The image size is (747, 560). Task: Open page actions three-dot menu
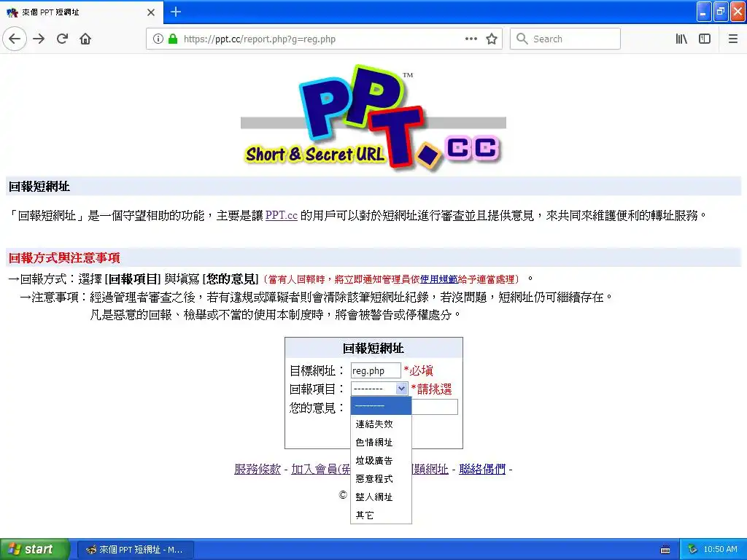pyautogui.click(x=471, y=39)
